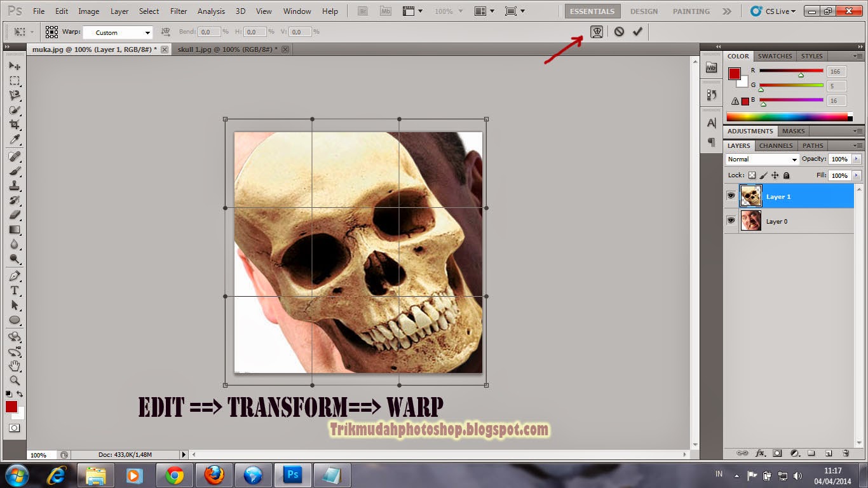Click the Delete layer trash icon
Screen dimensions: 868x488
(846, 453)
